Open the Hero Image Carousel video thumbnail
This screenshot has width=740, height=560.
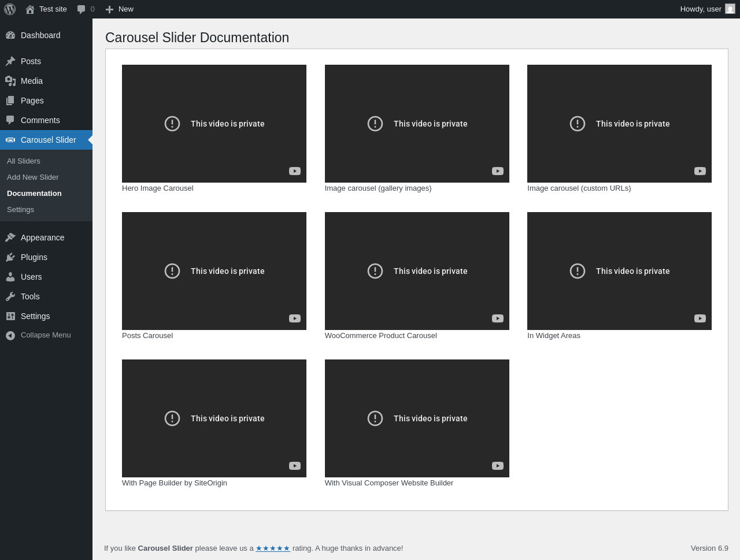pyautogui.click(x=214, y=124)
